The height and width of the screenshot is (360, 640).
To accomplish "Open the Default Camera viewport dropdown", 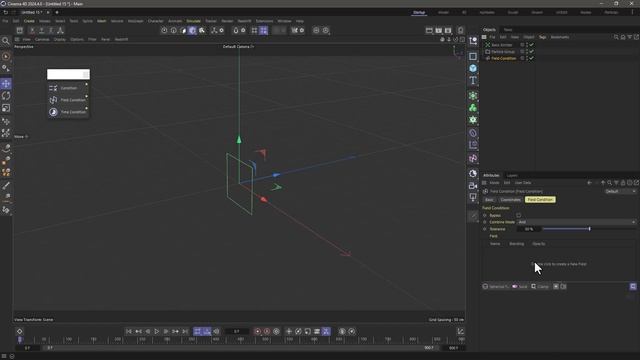I will (238, 47).
